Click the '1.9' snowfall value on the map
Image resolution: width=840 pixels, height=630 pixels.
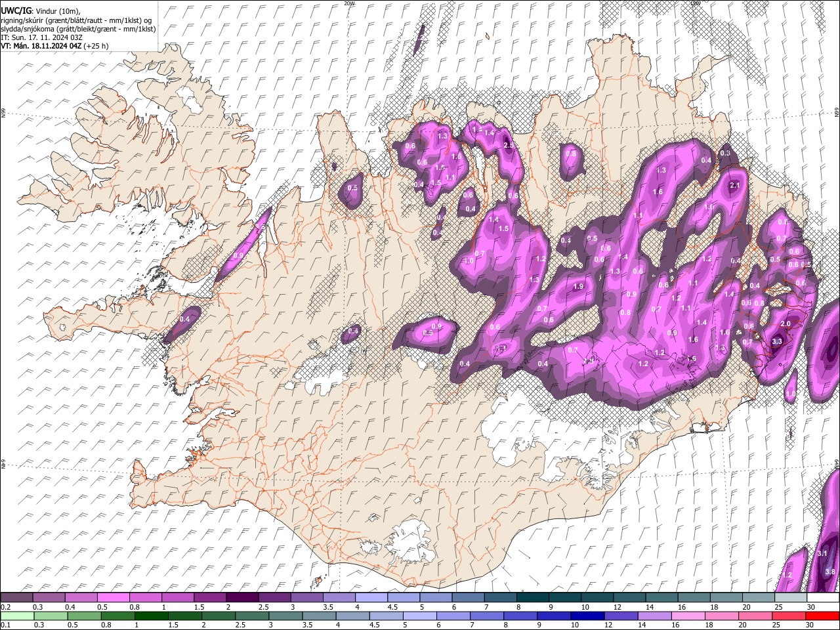578,287
